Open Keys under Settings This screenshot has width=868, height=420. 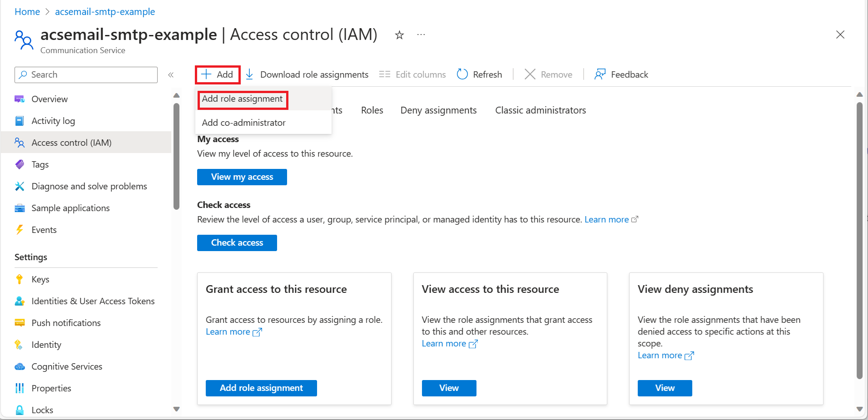(40, 279)
